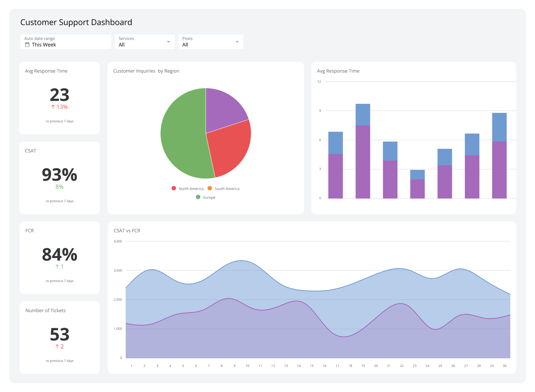Click the red 13% increase indicator
The height and width of the screenshot is (392, 535).
[x=59, y=107]
